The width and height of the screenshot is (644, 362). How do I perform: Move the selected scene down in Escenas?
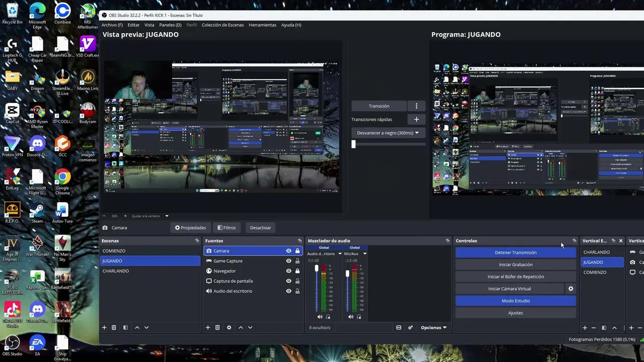146,327
